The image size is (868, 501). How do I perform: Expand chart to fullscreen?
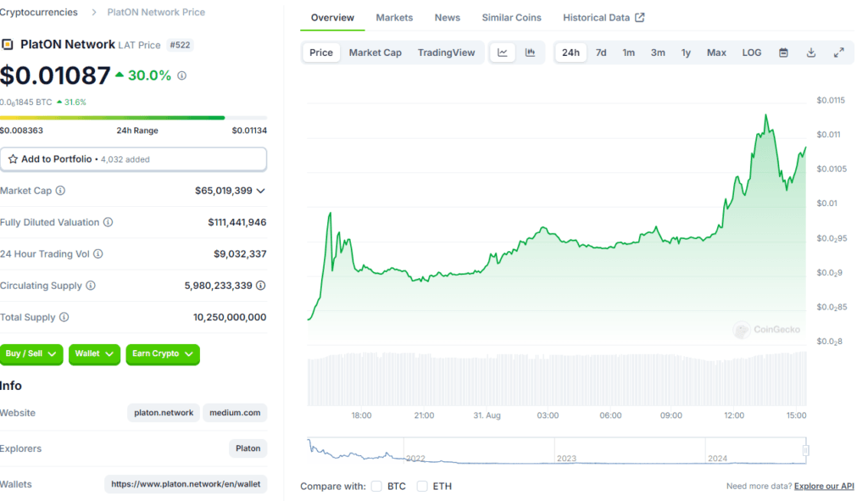tap(838, 53)
